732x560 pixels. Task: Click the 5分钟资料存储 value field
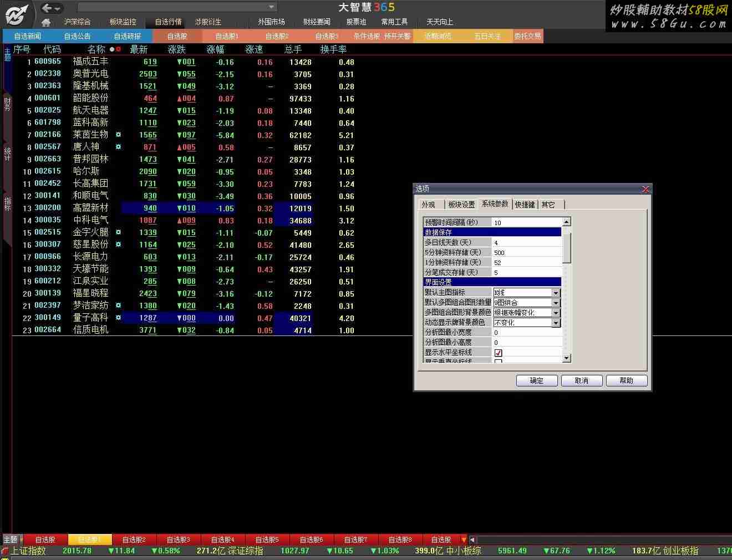click(527, 252)
